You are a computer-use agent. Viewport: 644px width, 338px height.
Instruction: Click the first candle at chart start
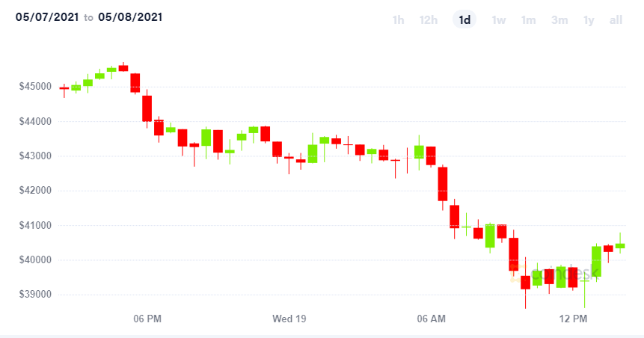pyautogui.click(x=64, y=88)
